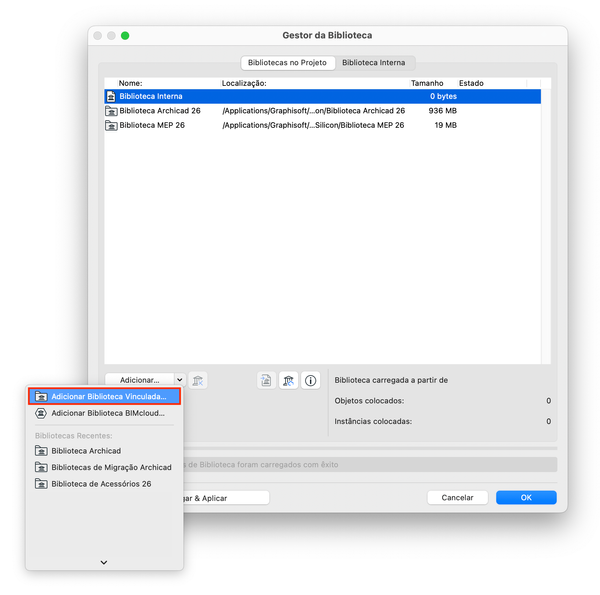Screen dimensions: 600x595
Task: Select the Biblioteca Interna list row
Action: [x=323, y=96]
